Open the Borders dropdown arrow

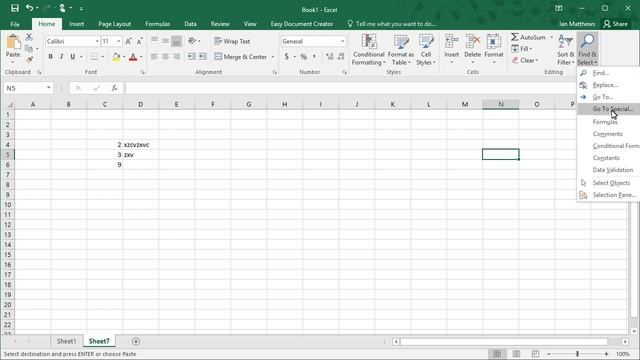[x=102, y=57]
